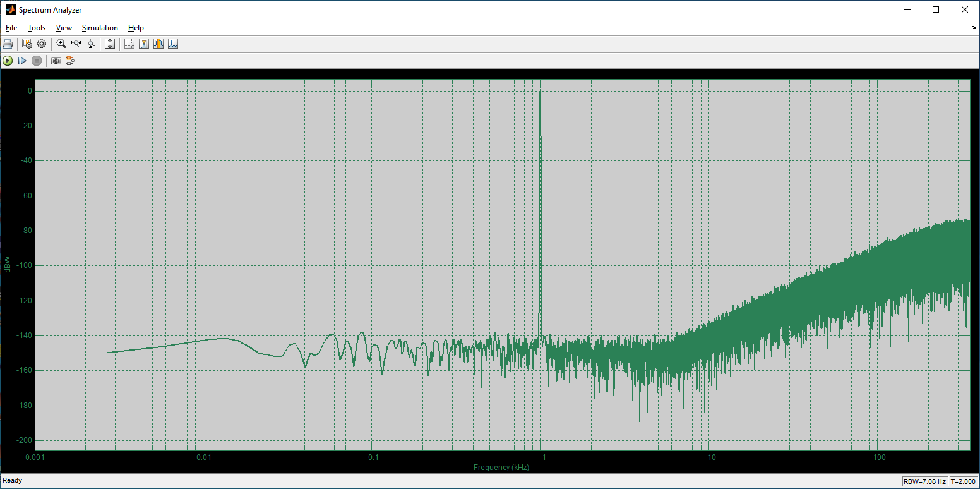Toggle Distortion Measurements icon
This screenshot has width=980, height=489.
pos(173,44)
